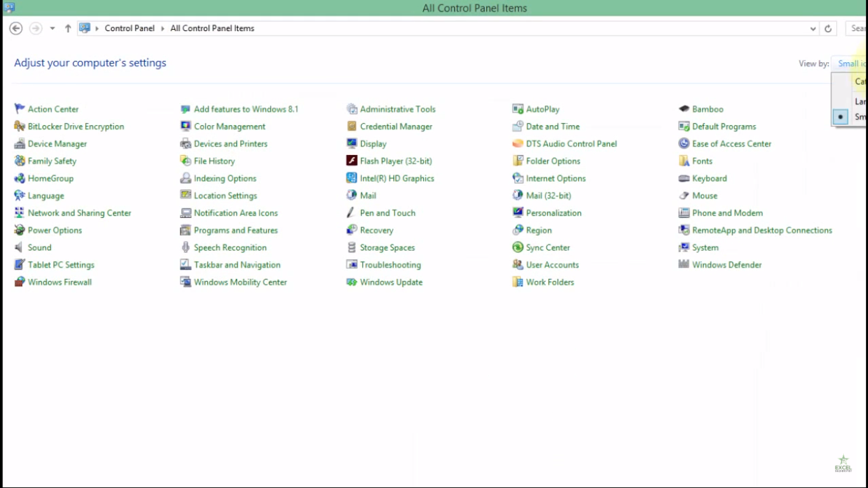Click the Windows Defender icon

684,265
